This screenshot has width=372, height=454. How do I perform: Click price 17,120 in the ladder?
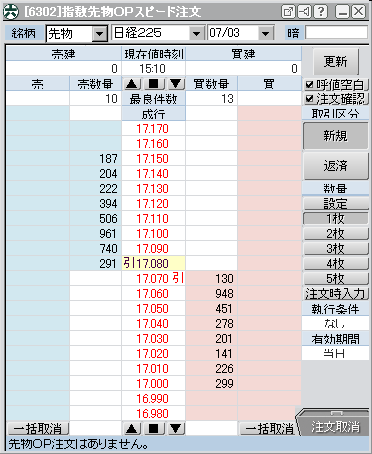(153, 204)
